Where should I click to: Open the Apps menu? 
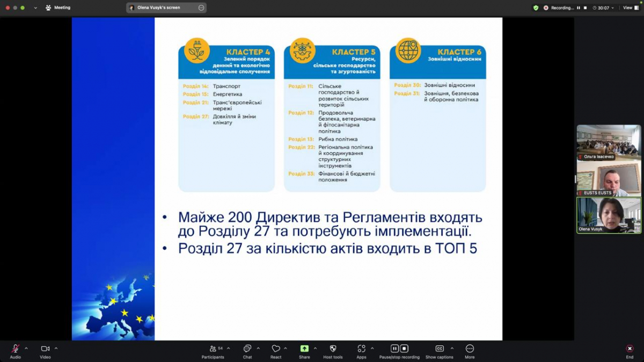coord(361,349)
